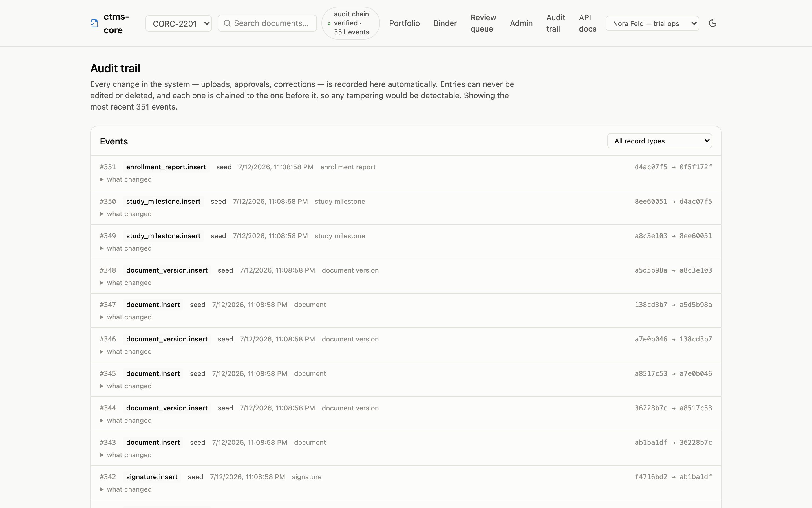The width and height of the screenshot is (812, 508).
Task: Expand what changed for event #349
Action: [x=126, y=248]
